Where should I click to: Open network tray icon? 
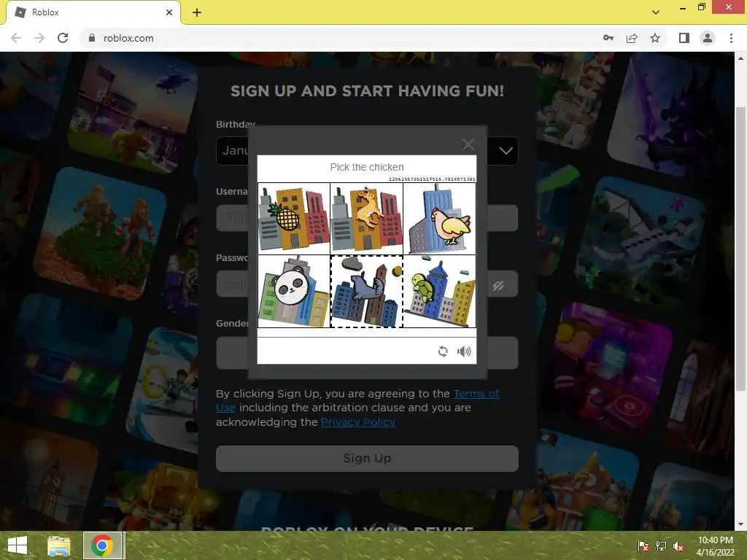pos(661,546)
